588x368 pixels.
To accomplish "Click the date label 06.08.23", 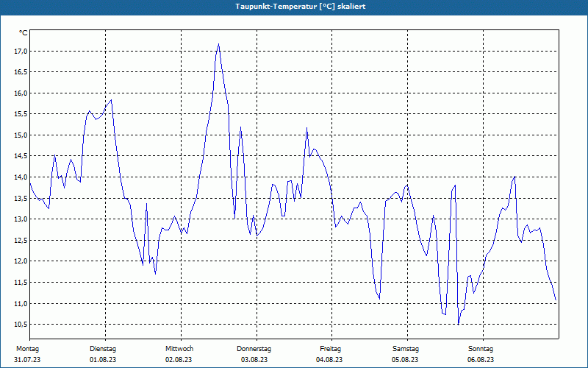I will pos(481,360).
